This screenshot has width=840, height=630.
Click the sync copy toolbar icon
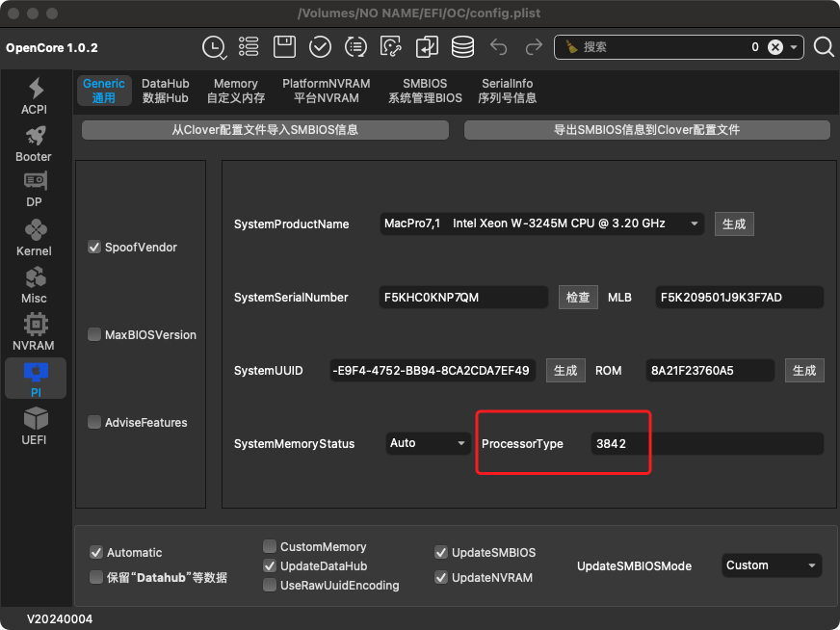click(427, 46)
